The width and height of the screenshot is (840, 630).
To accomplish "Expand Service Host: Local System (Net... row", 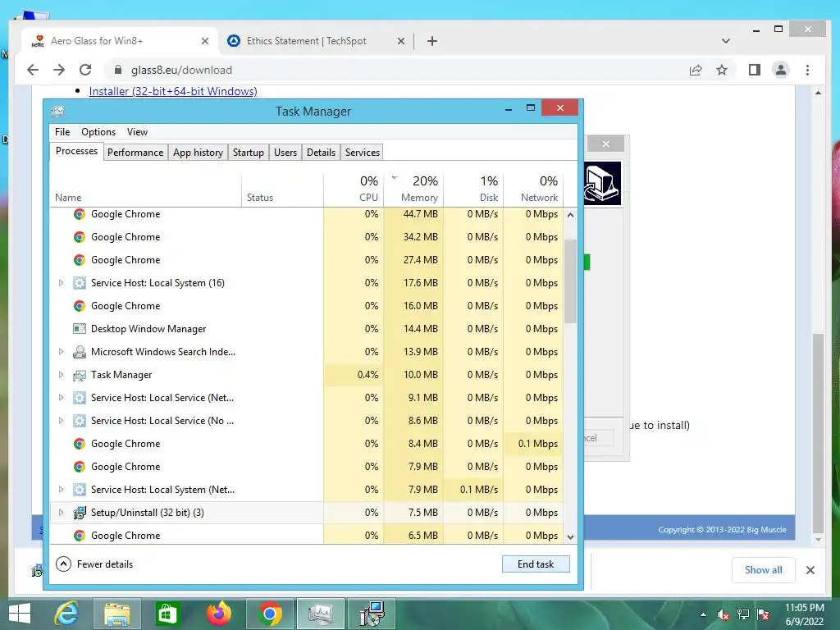I will coord(61,489).
